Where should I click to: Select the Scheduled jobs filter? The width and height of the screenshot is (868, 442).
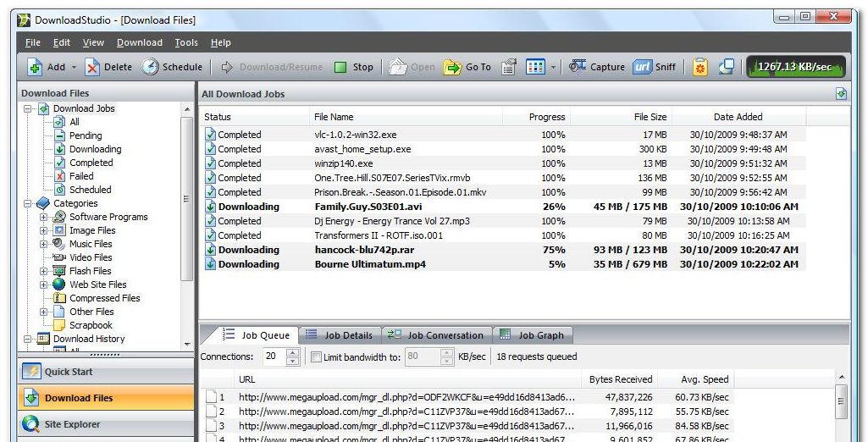[x=90, y=190]
